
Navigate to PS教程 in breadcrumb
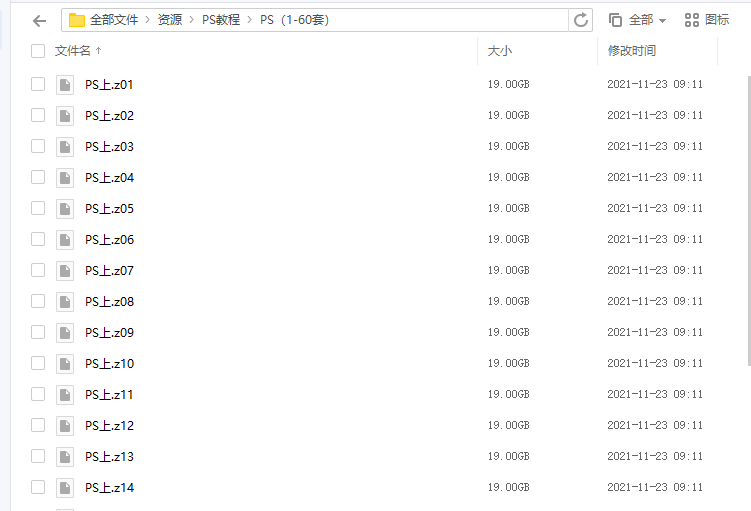tap(221, 20)
